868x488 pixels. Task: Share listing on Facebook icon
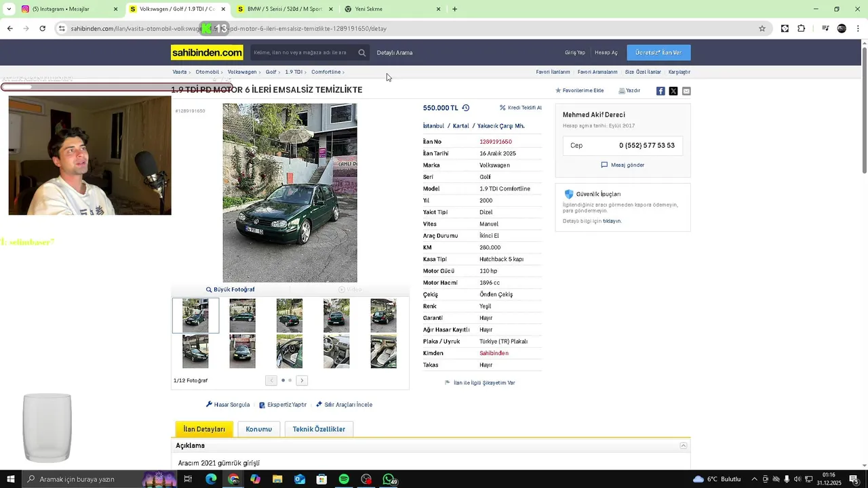point(660,91)
